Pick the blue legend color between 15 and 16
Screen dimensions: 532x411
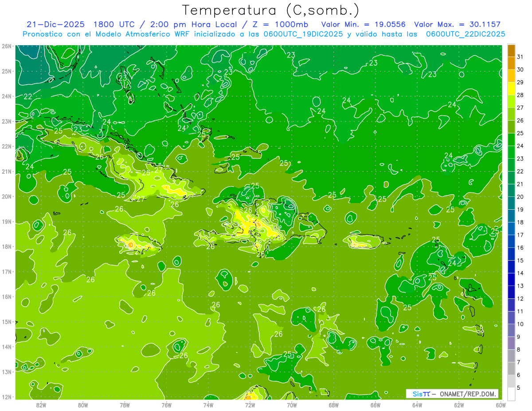click(511, 254)
